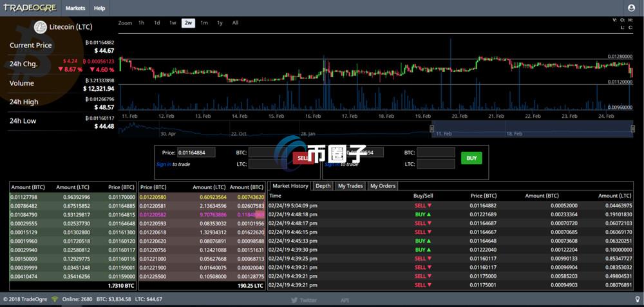The width and height of the screenshot is (644, 307).
Task: Click trade at 02/24/19 4:39:30 pm
Action: [450, 250]
